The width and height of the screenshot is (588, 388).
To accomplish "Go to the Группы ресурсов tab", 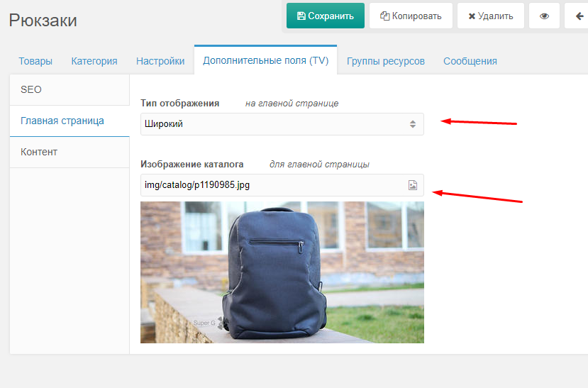I will pos(386,61).
